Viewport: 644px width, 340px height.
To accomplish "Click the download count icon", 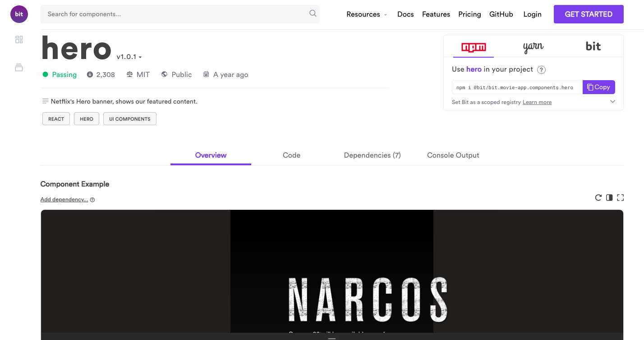I will point(90,74).
